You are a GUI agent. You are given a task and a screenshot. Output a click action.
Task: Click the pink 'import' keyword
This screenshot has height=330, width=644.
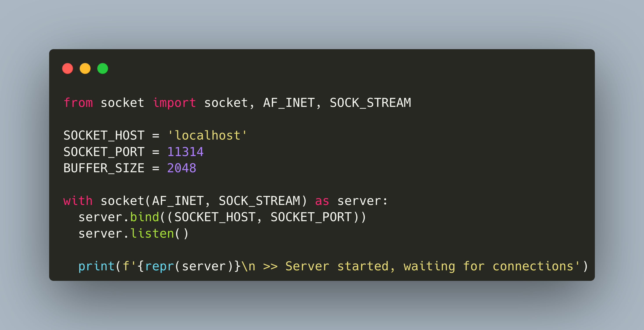point(174,103)
